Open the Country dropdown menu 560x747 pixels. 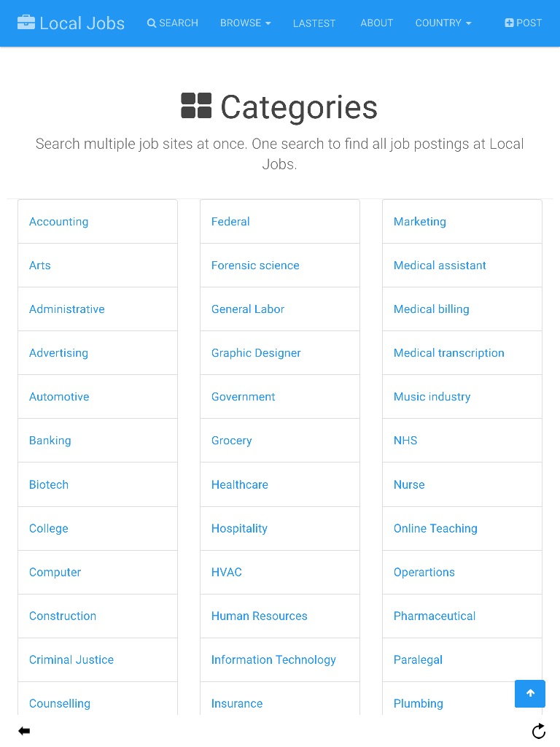point(443,23)
